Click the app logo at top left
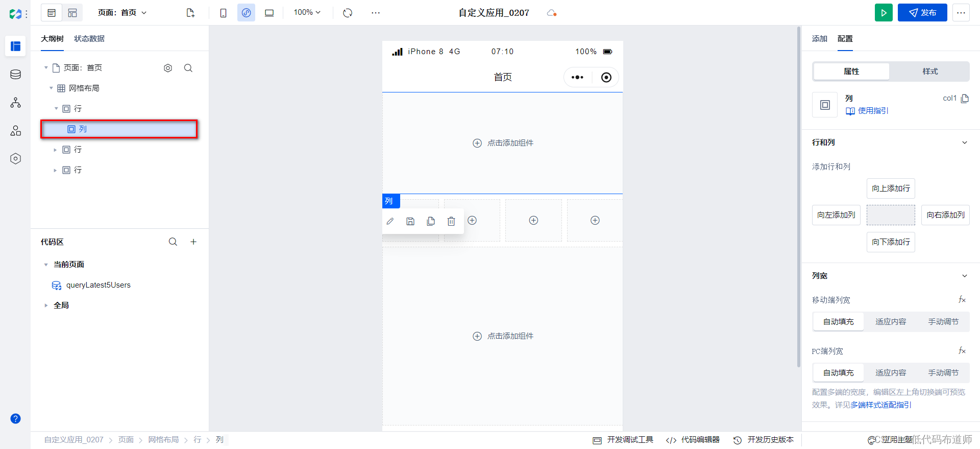Image resolution: width=980 pixels, height=449 pixels. [15, 14]
